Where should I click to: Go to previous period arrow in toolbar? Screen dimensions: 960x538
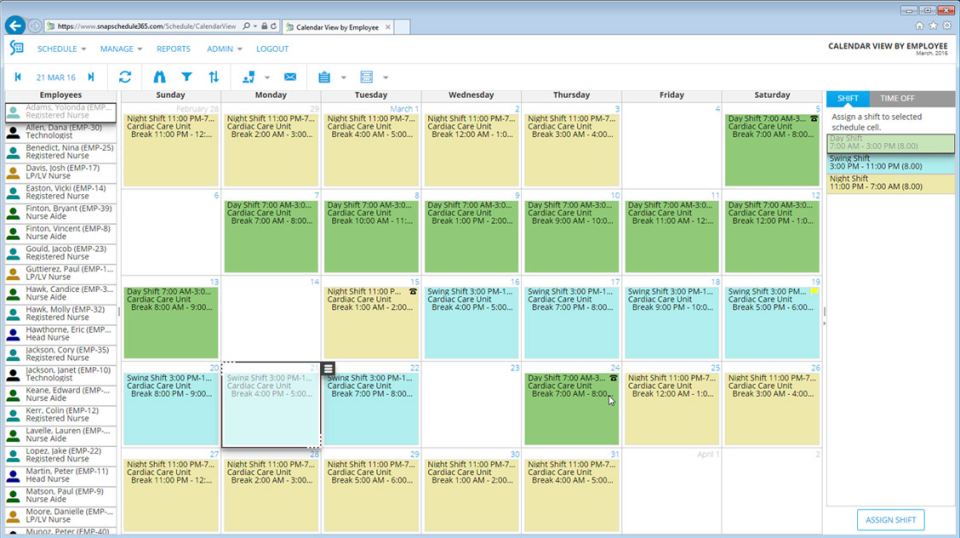(x=18, y=77)
